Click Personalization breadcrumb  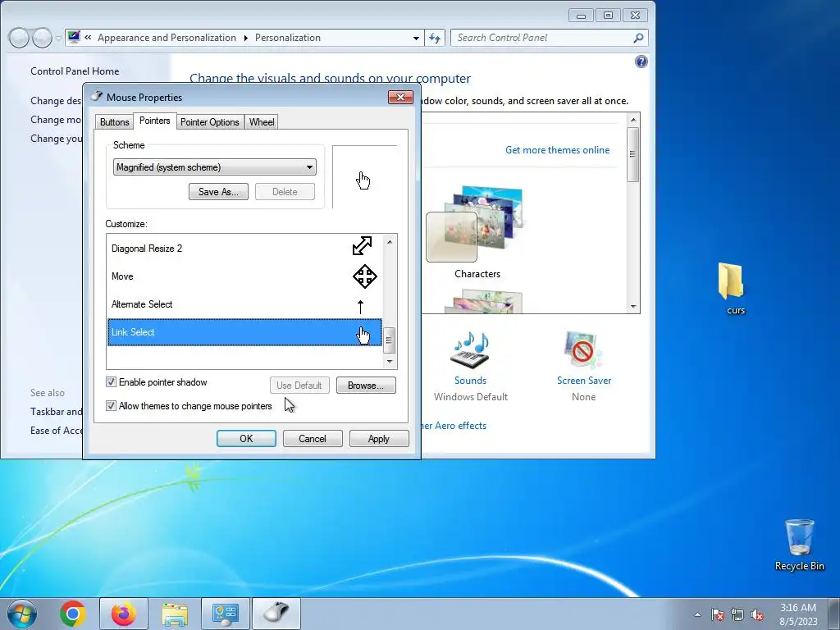pos(288,38)
